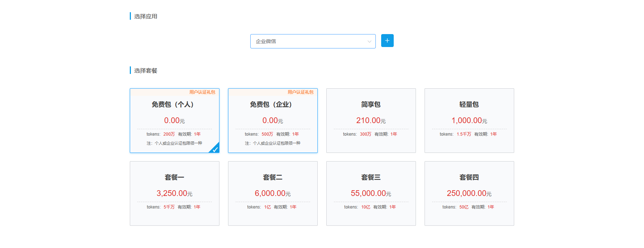
Task: Click the note text on 免费包（企业）
Action: point(273,143)
